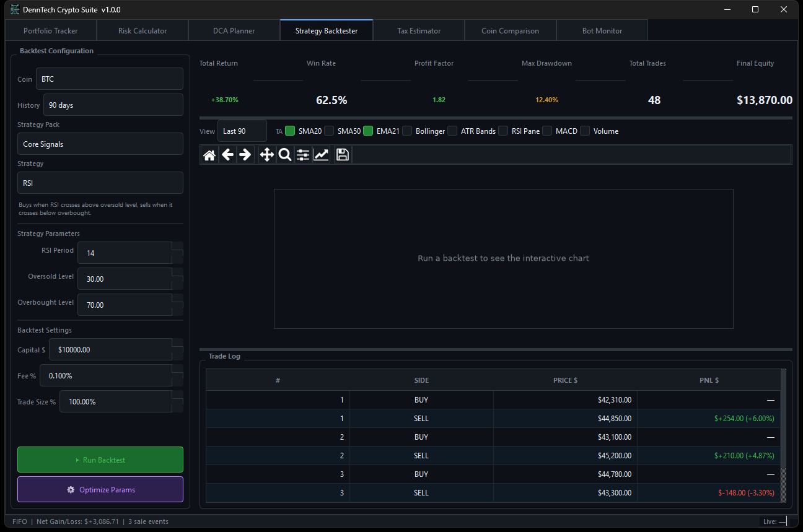Open axis and curve editor icon
Viewport: 803px width, 532px height.
[321, 155]
